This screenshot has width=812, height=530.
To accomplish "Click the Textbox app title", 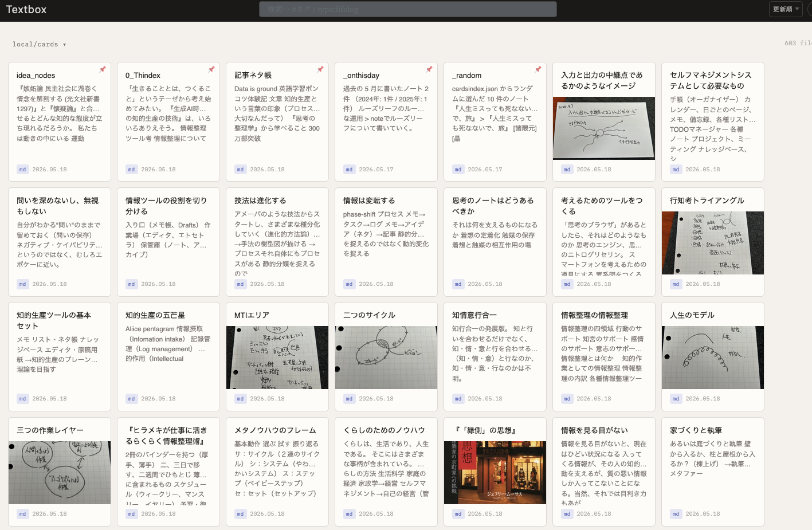I will click(26, 10).
